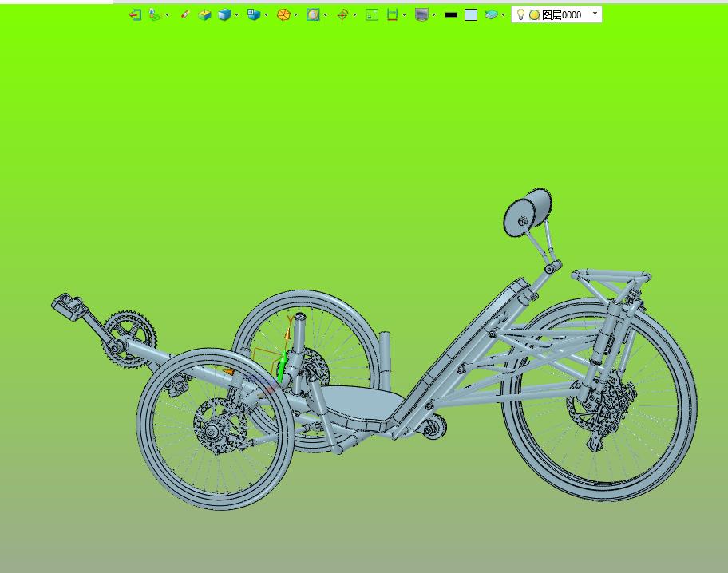The image size is (728, 573).
Task: Toggle the yellow circle layer status indicator
Action: (534, 14)
